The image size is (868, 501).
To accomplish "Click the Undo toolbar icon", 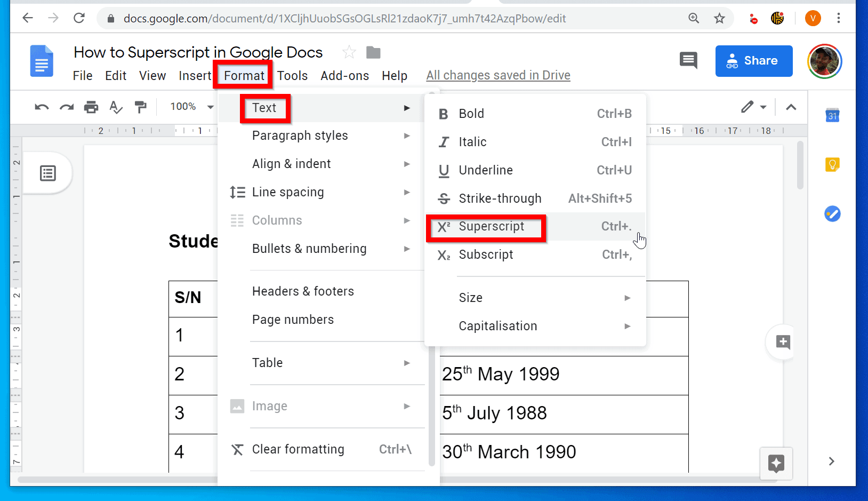I will coord(42,107).
